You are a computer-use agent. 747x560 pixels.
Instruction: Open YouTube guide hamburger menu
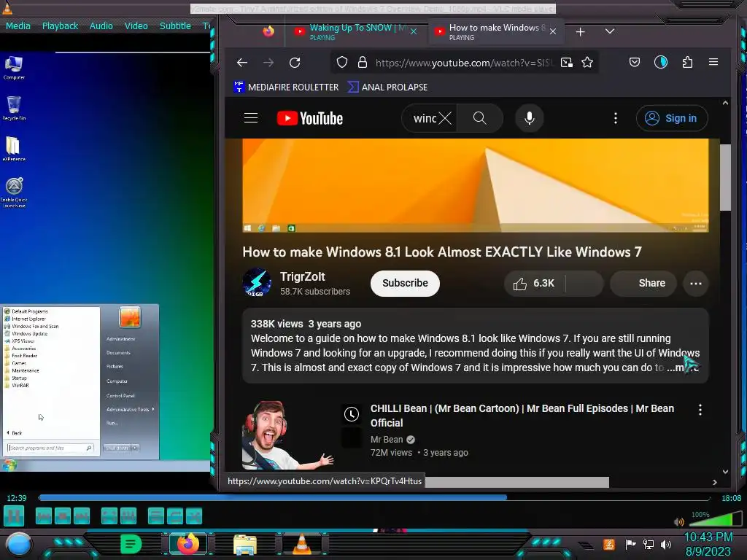pos(251,118)
